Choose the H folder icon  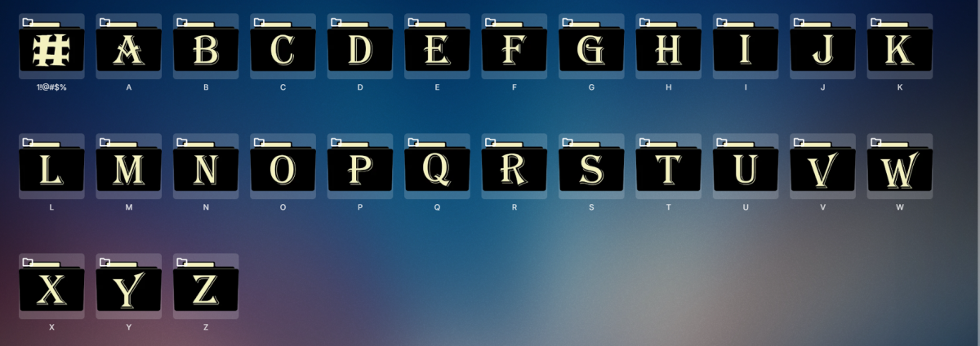point(669,46)
